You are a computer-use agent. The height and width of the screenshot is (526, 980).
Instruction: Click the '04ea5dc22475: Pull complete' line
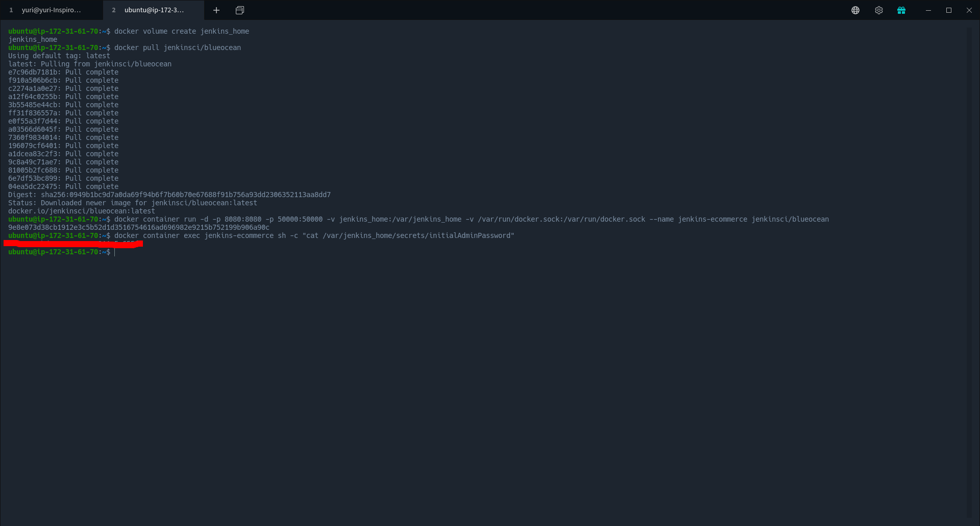pos(63,186)
